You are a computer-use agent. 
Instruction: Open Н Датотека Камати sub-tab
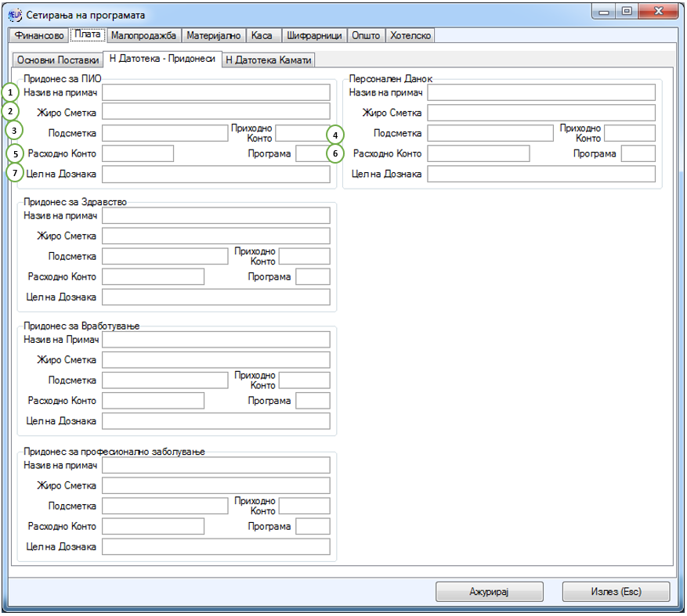tap(269, 60)
